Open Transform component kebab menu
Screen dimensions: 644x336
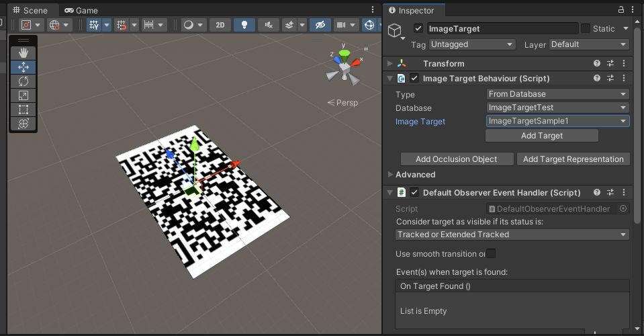[x=623, y=63]
